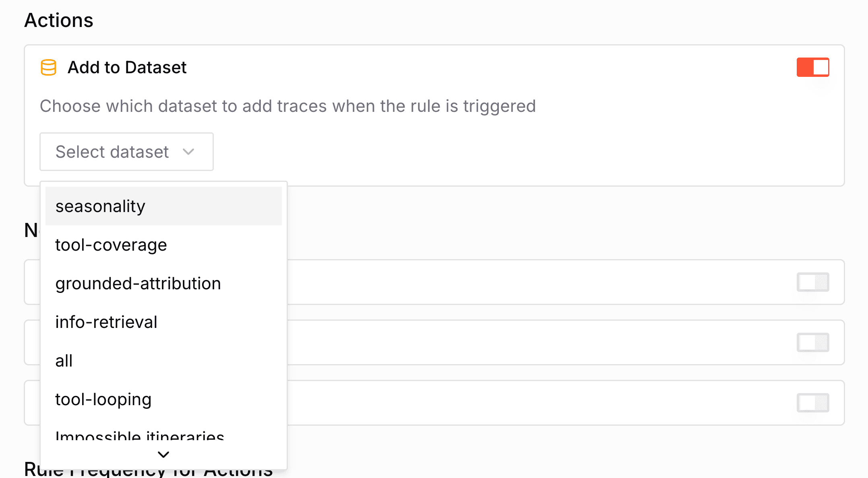Enable the middle toggle switch on the right
This screenshot has height=478, width=868.
812,342
